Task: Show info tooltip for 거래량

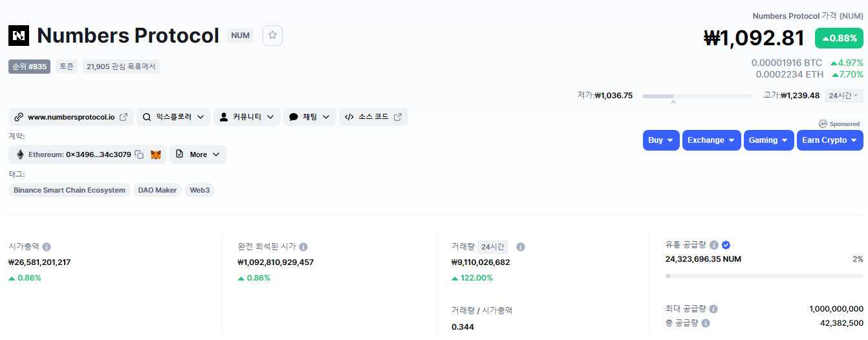Action: click(521, 247)
